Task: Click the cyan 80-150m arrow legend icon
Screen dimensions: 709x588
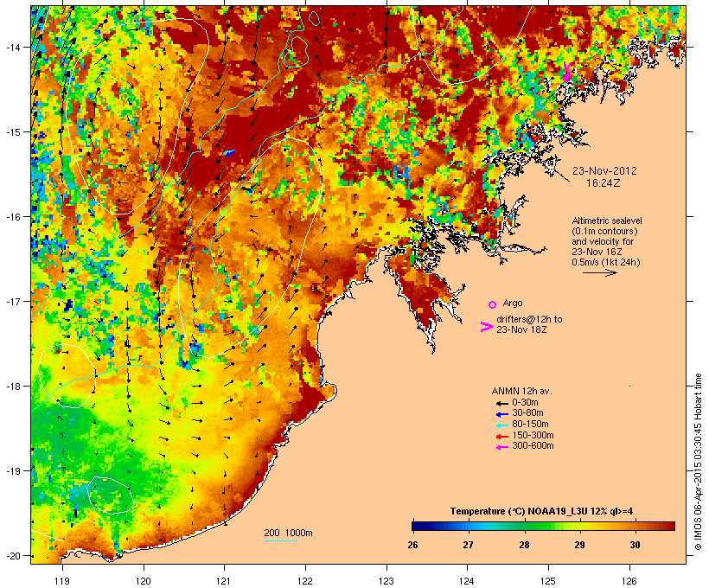Action: coord(501,425)
